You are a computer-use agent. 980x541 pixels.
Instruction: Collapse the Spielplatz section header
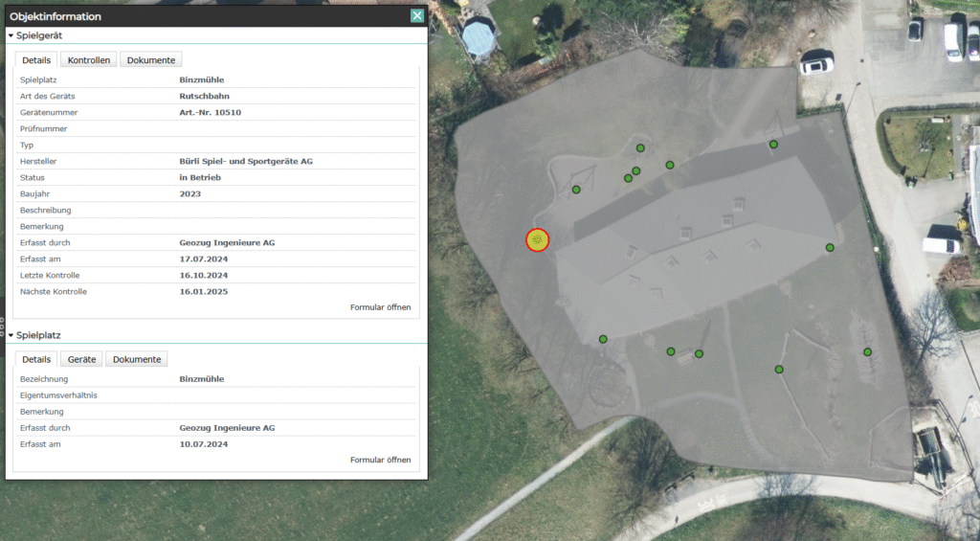(11, 335)
